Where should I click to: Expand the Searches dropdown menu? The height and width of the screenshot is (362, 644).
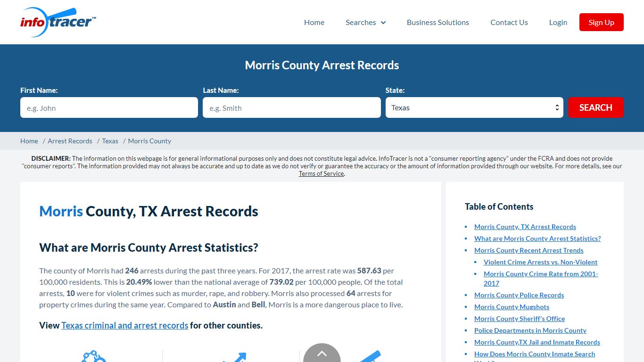366,22
